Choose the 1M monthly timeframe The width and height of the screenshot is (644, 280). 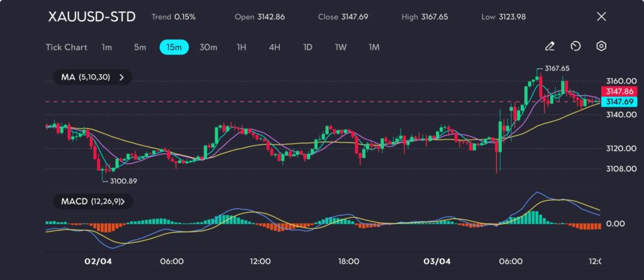coord(374,47)
